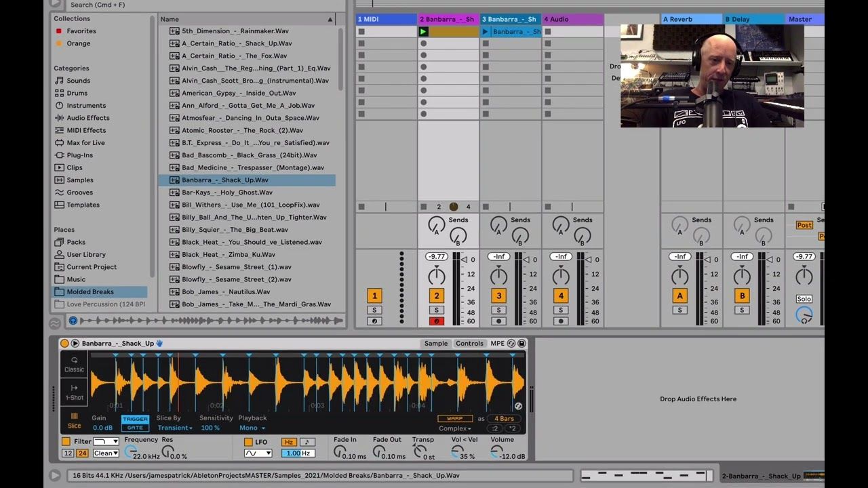Open the Slice By Transient dropdown
The image size is (868, 488).
(x=174, y=428)
